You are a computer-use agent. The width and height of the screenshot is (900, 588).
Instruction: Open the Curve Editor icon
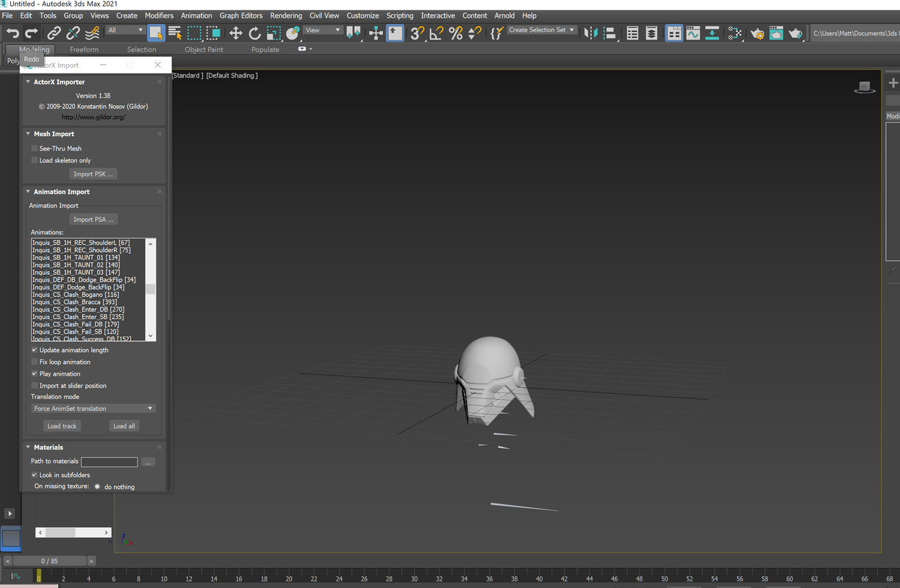pos(693,33)
